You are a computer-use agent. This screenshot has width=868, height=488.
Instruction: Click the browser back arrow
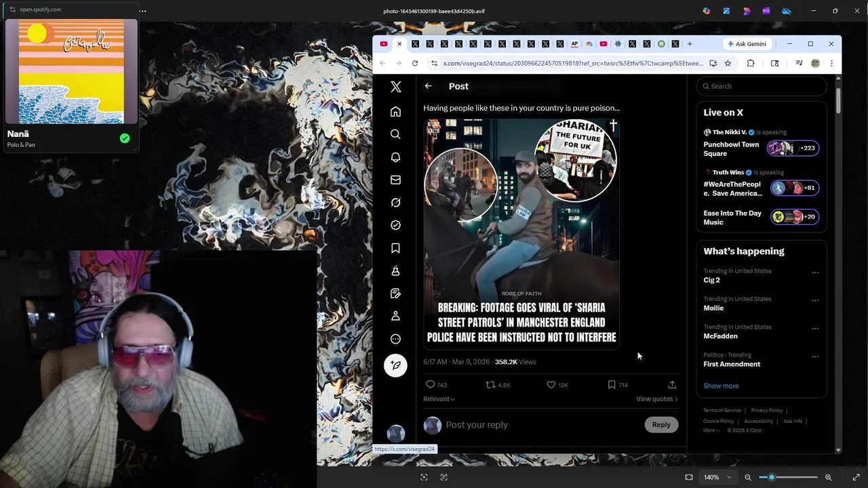pyautogui.click(x=382, y=63)
